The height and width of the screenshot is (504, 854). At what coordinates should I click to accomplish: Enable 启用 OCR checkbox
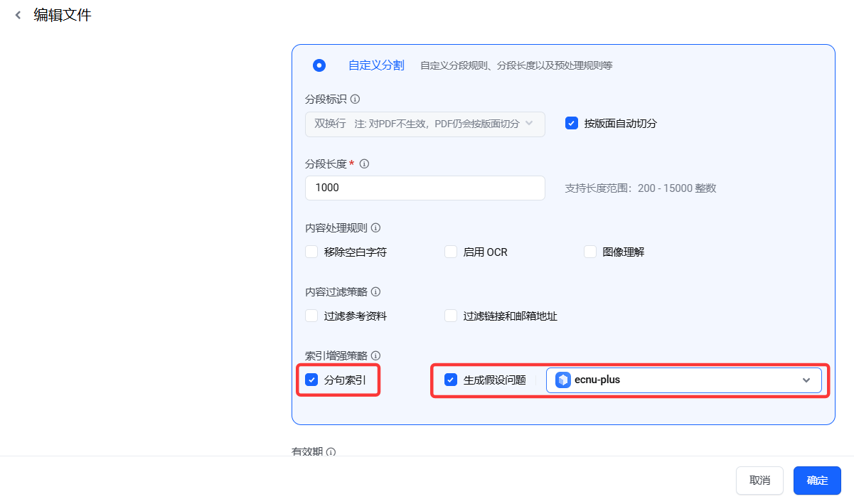pos(451,252)
